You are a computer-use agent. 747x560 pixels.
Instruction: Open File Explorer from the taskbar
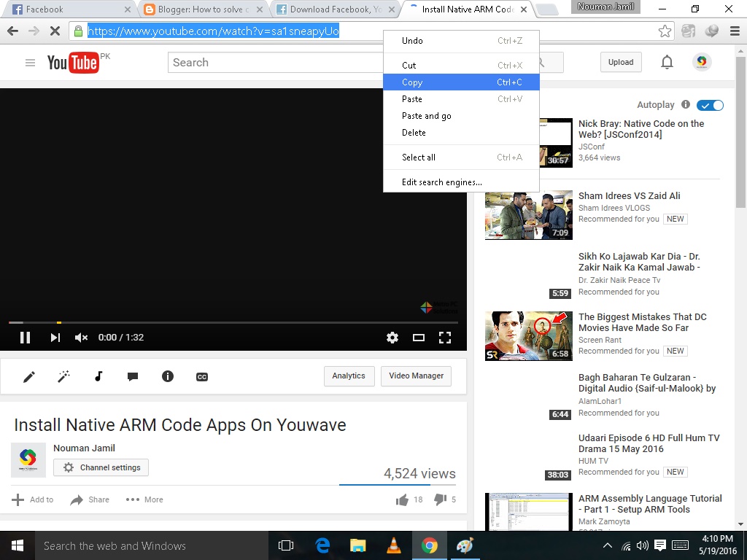coord(357,545)
